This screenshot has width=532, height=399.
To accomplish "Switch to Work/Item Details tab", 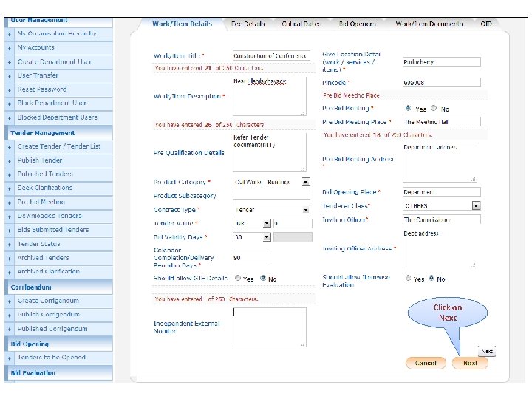I will [183, 24].
